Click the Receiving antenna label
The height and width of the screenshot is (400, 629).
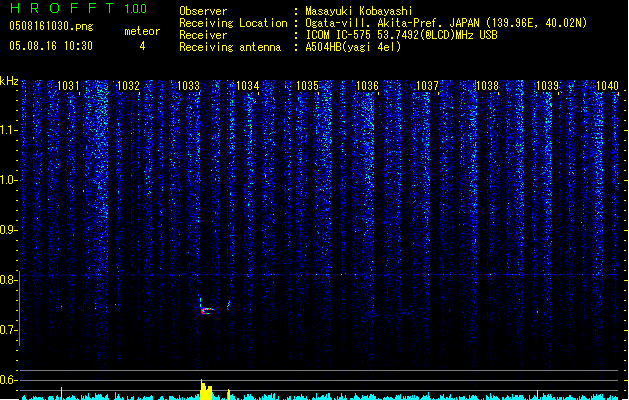(x=230, y=47)
